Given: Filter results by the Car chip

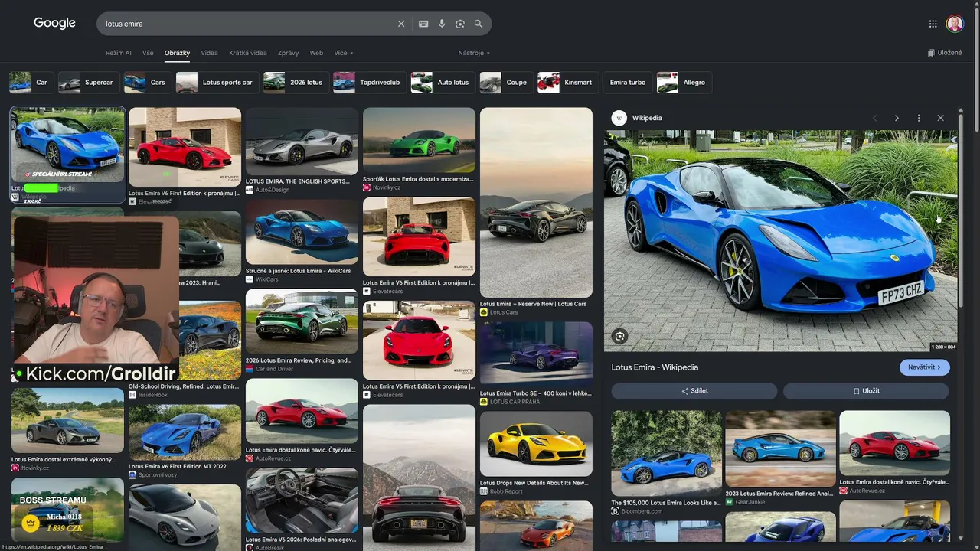Looking at the screenshot, I should point(31,83).
